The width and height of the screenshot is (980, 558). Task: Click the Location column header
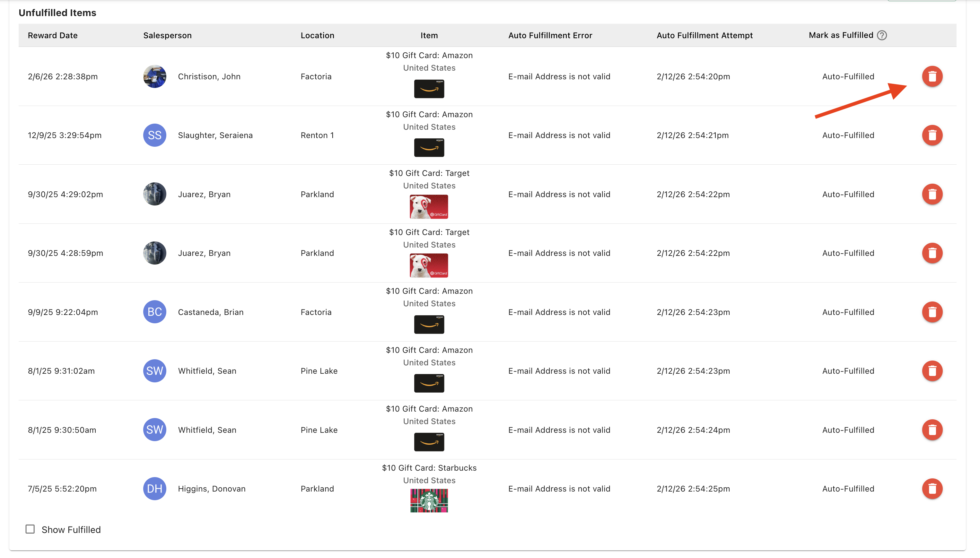pyautogui.click(x=317, y=35)
